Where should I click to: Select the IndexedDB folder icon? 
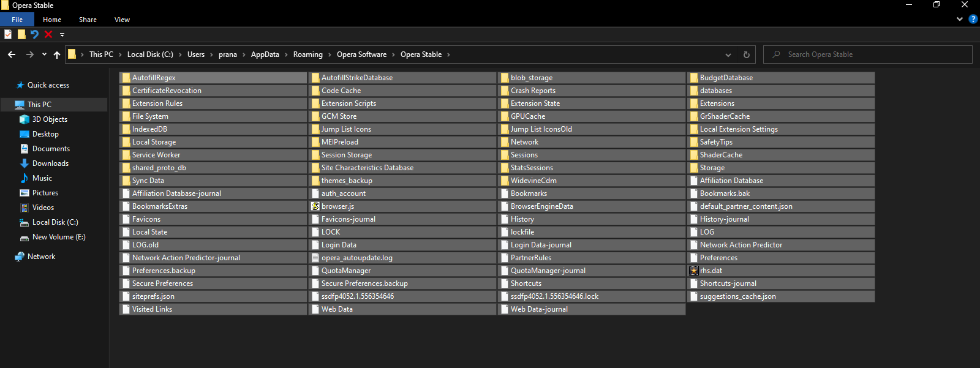(126, 129)
